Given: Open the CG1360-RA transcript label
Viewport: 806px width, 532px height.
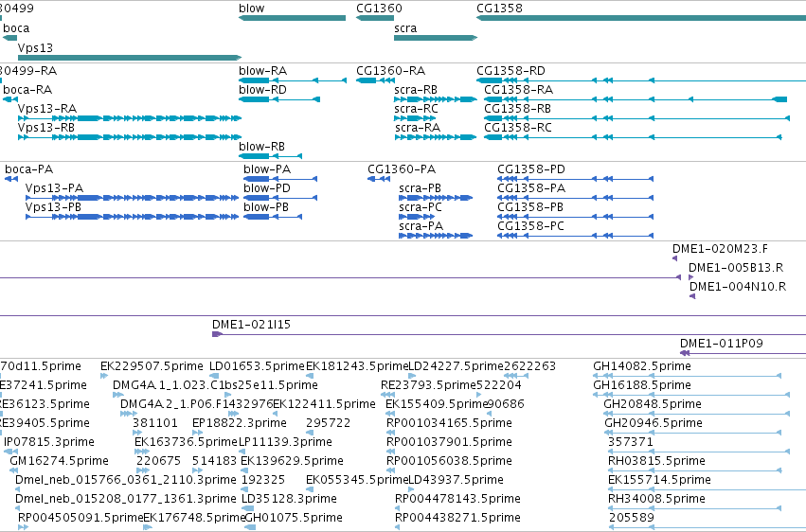Looking at the screenshot, I should pyautogui.click(x=390, y=71).
